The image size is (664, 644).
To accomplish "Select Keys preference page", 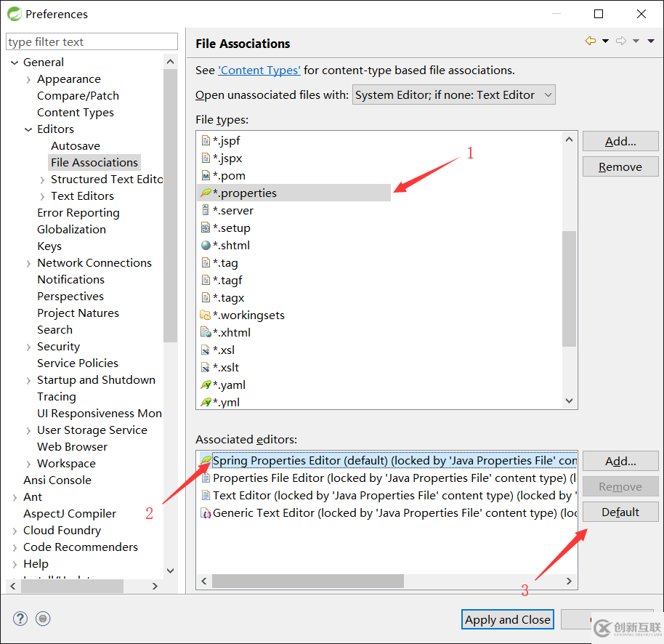I will coord(49,246).
